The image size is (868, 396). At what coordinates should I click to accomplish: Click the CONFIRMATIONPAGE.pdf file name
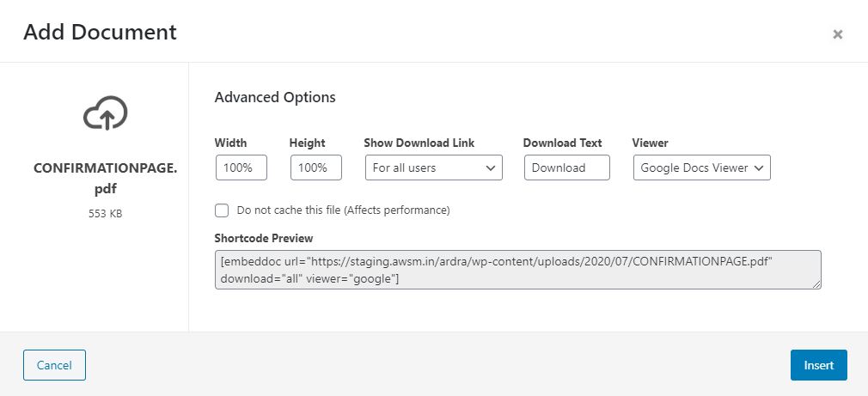105,179
